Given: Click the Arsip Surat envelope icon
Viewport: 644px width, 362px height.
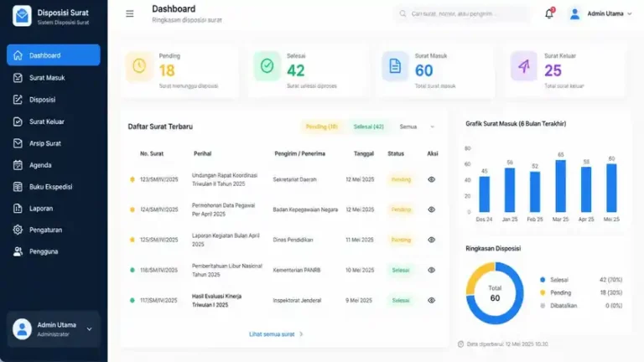Looking at the screenshot, I should pos(18,143).
